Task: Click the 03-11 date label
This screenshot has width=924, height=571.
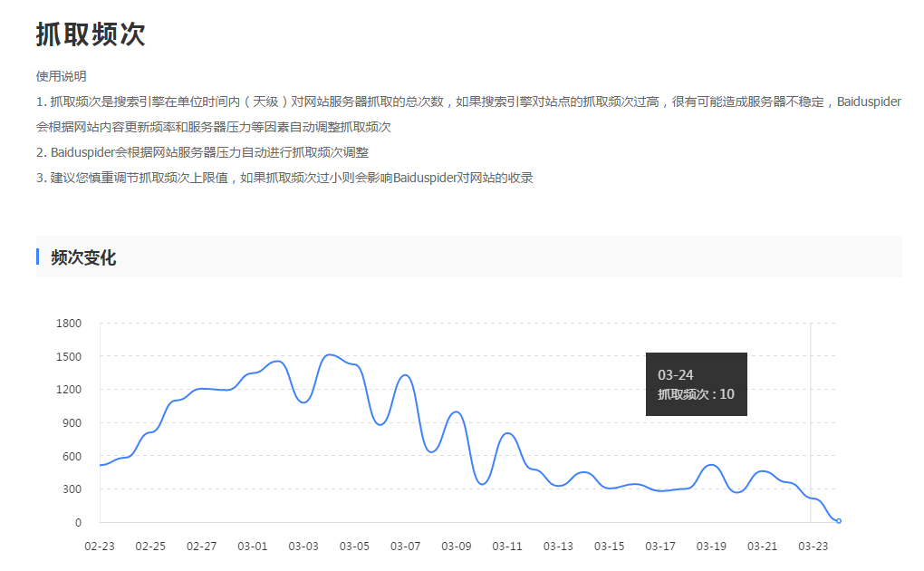Action: [505, 547]
